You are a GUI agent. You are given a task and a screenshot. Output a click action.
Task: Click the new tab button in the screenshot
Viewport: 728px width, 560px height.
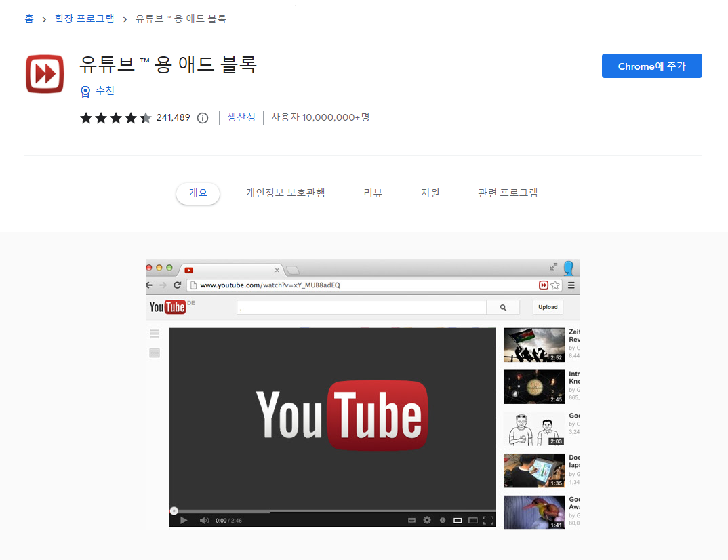coord(293,271)
